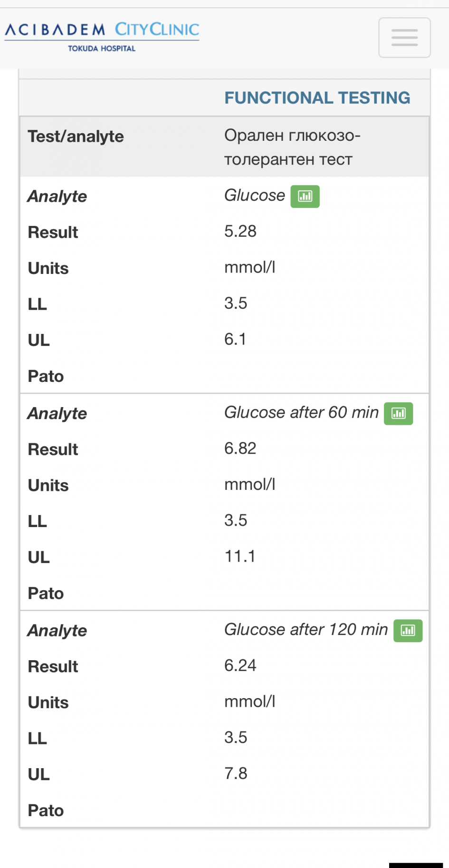The height and width of the screenshot is (868, 449).
Task: Click the FUNCTIONAL TESTING section heading
Action: pyautogui.click(x=317, y=98)
